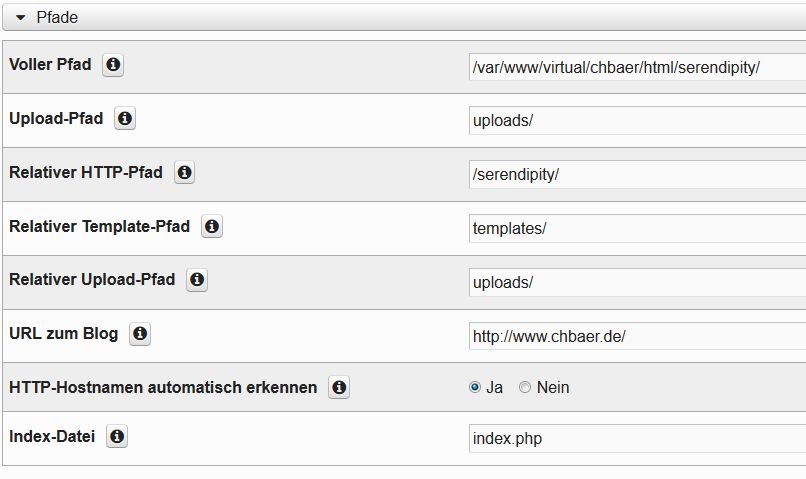
Task: Click the info icon next to Voller Pfad
Action: pyautogui.click(x=113, y=65)
